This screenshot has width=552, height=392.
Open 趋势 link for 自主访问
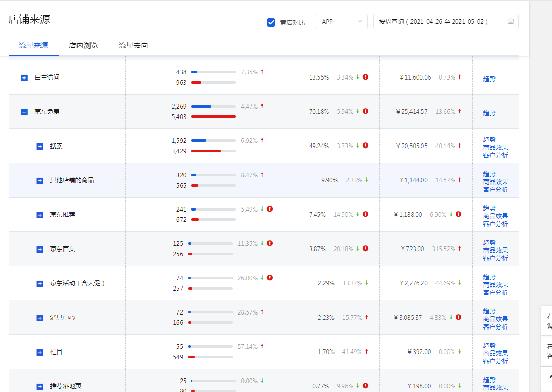[x=489, y=79]
